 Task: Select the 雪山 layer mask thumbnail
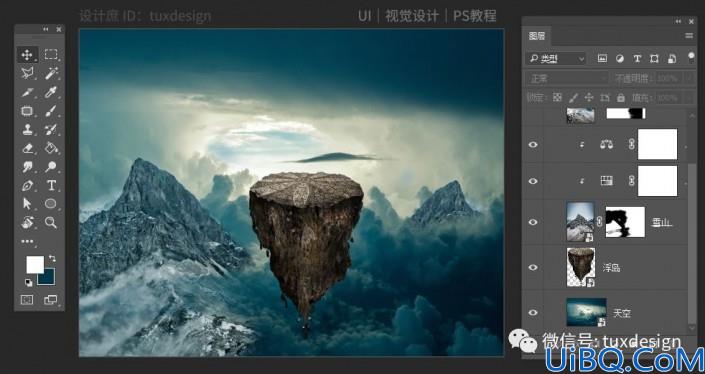[625, 222]
